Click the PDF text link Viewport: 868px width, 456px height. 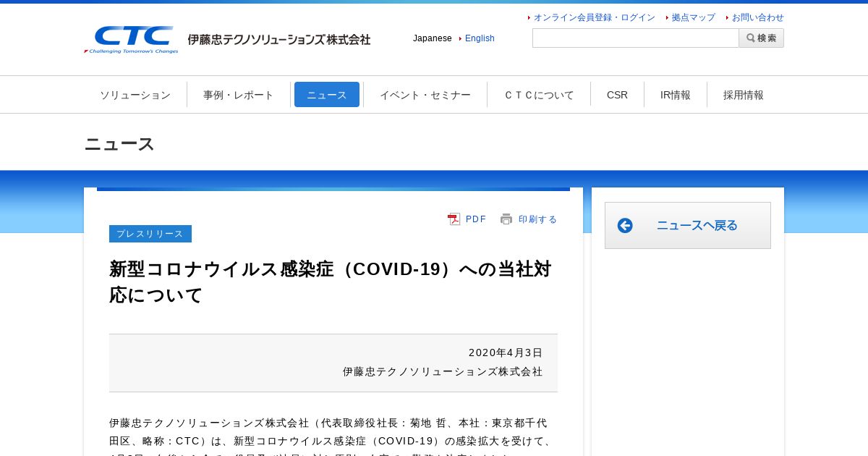(476, 219)
